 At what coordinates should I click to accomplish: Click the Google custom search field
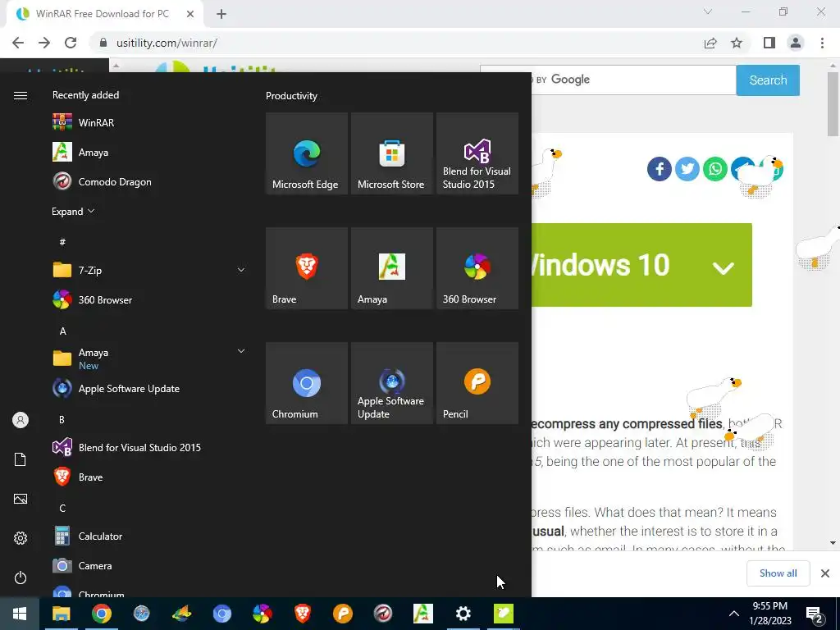pyautogui.click(x=635, y=80)
